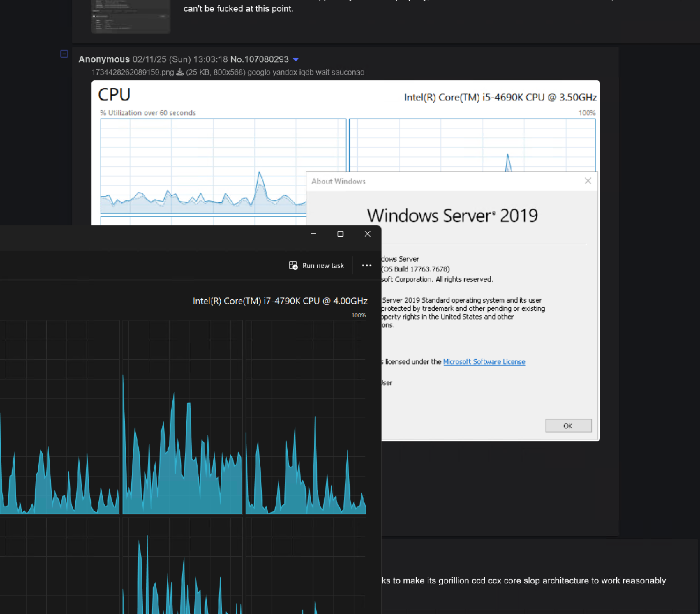Search the image using the wait link
The image size is (700, 614).
(322, 72)
